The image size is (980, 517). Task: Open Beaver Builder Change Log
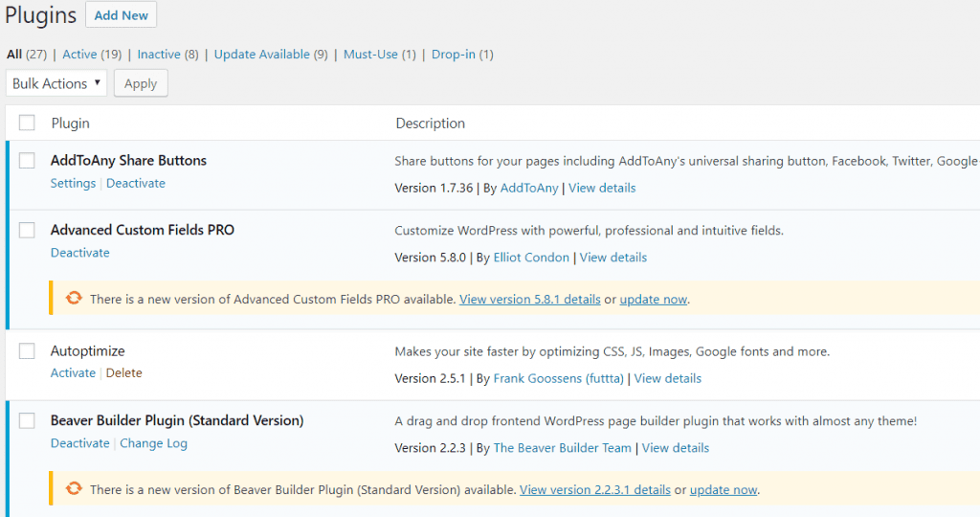click(x=154, y=443)
